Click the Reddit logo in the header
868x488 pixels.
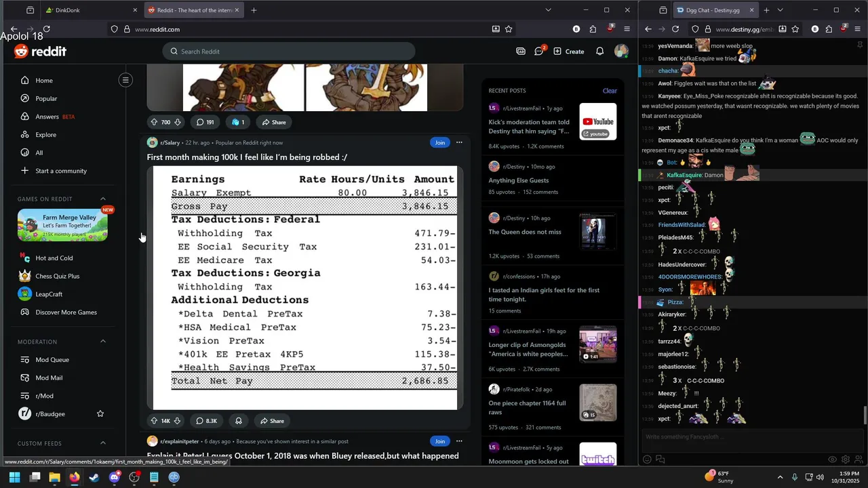point(41,52)
